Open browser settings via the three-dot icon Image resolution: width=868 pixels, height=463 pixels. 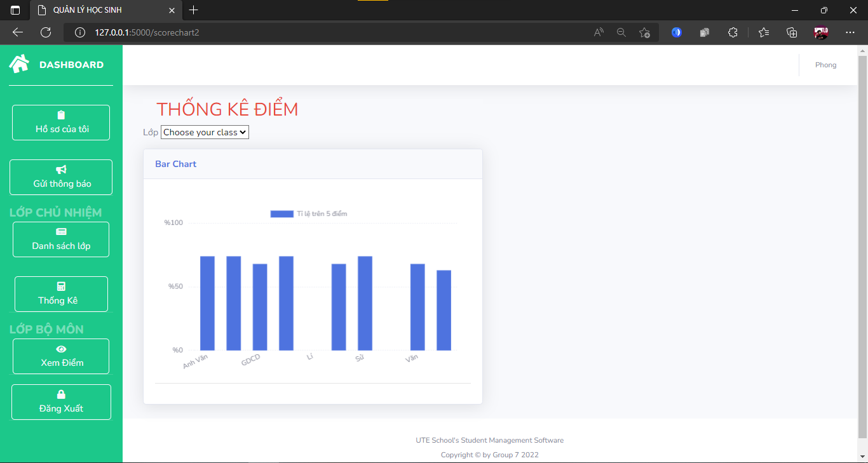[850, 32]
